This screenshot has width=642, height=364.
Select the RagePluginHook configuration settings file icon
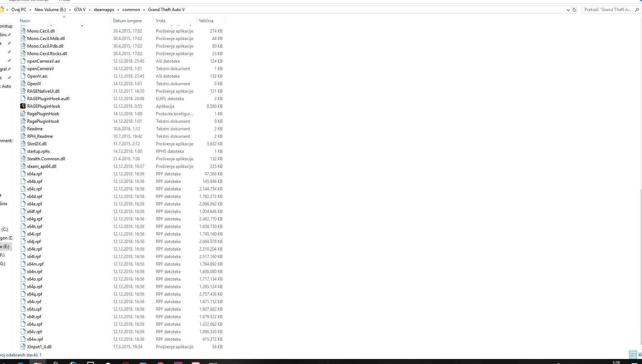[x=23, y=113]
